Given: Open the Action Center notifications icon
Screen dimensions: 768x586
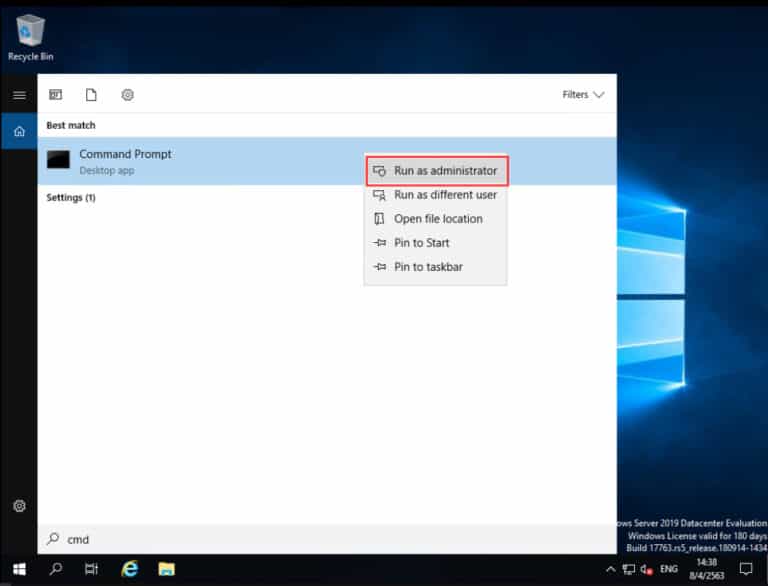Looking at the screenshot, I should [x=746, y=569].
